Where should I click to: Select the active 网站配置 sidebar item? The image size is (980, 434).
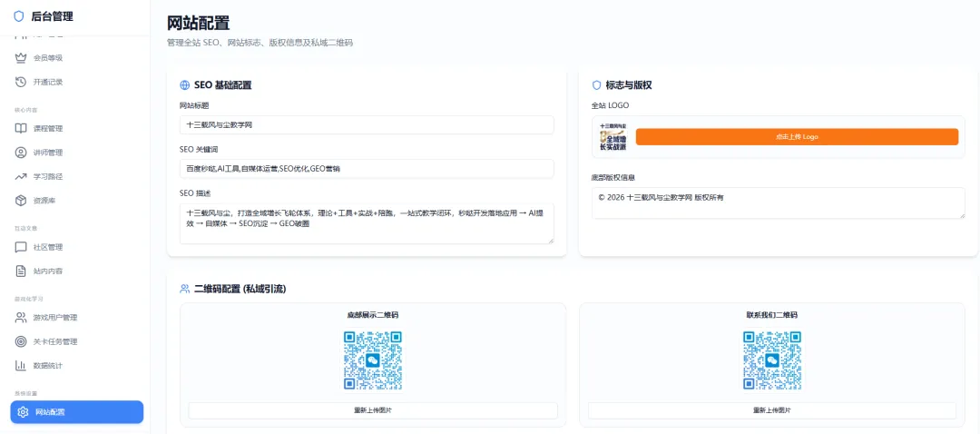(x=77, y=412)
